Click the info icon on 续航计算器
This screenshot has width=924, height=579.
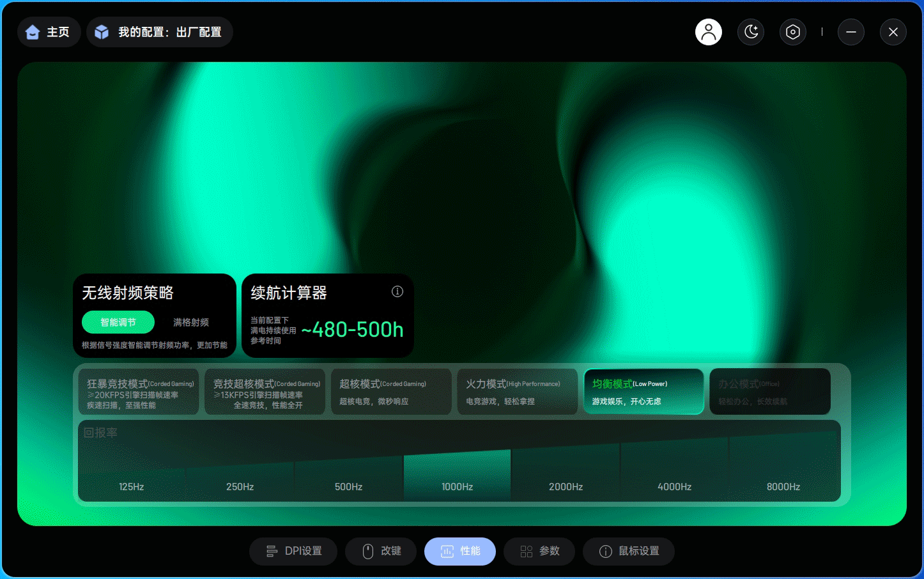click(x=397, y=291)
